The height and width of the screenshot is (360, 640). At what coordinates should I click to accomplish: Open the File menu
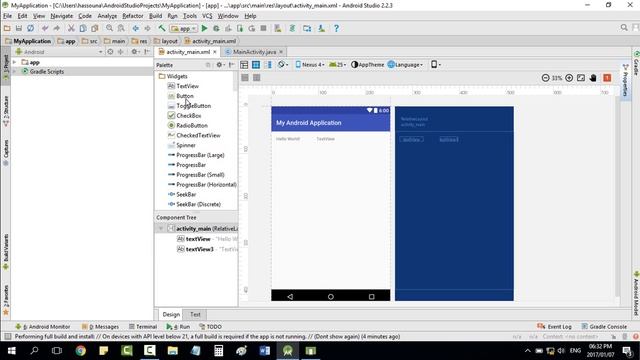click(x=7, y=16)
